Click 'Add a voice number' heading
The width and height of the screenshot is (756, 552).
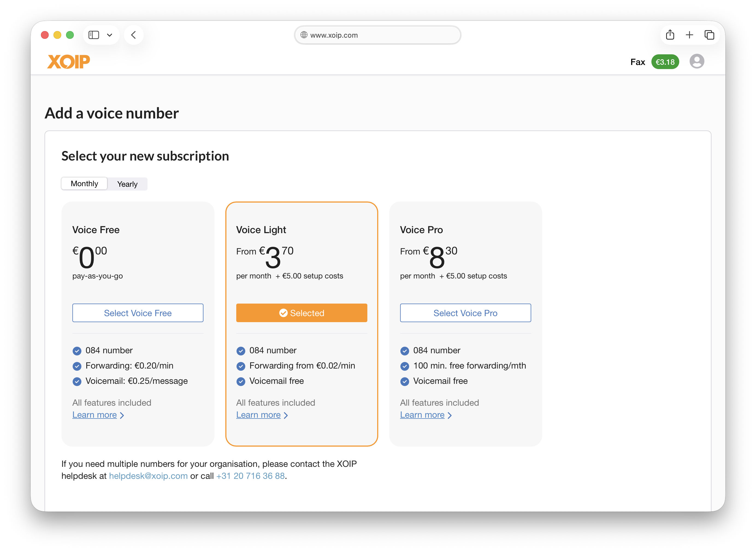click(x=112, y=113)
